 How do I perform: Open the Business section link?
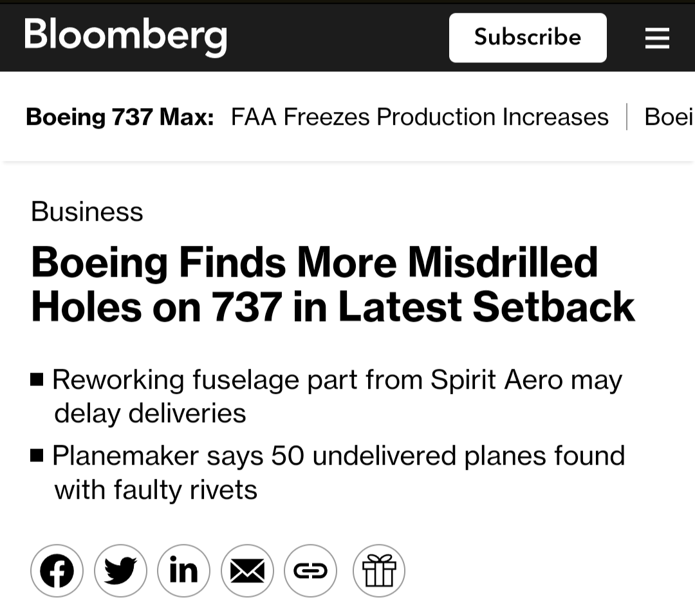click(x=87, y=212)
